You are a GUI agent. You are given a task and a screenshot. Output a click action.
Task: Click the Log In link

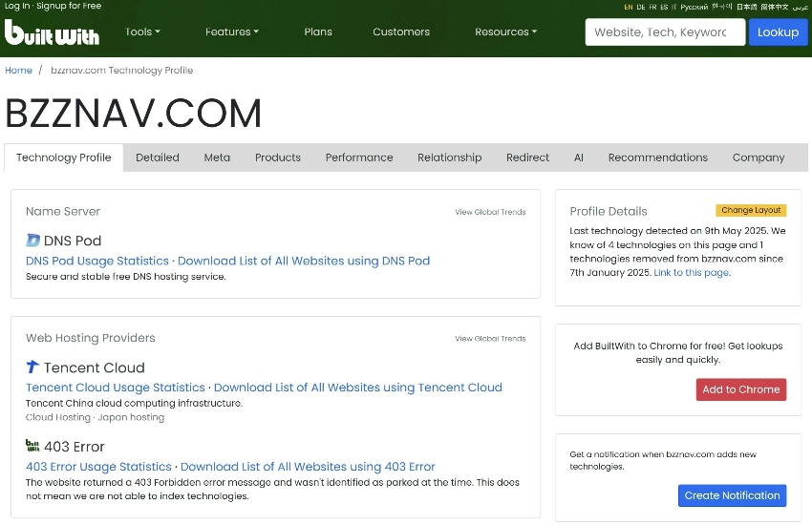17,6
